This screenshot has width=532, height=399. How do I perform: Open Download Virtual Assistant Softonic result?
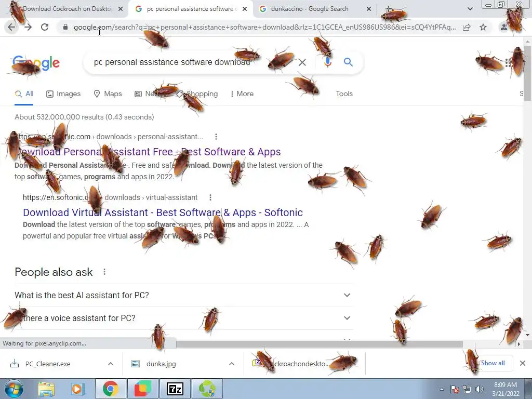pyautogui.click(x=163, y=212)
